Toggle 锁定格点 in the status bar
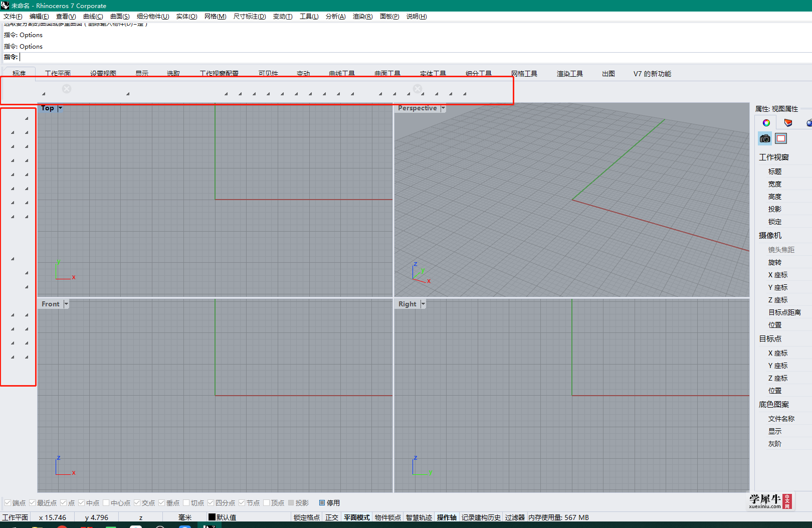 (x=307, y=517)
